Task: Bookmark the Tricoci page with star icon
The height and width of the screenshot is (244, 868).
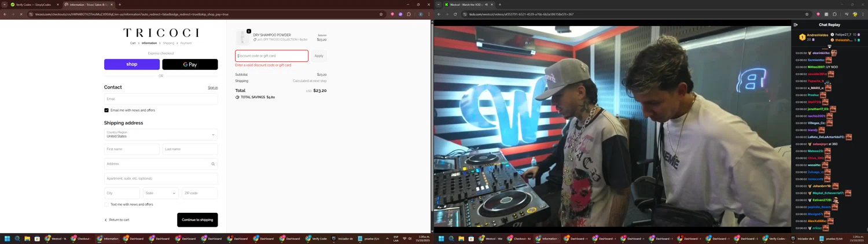Action: pyautogui.click(x=381, y=14)
